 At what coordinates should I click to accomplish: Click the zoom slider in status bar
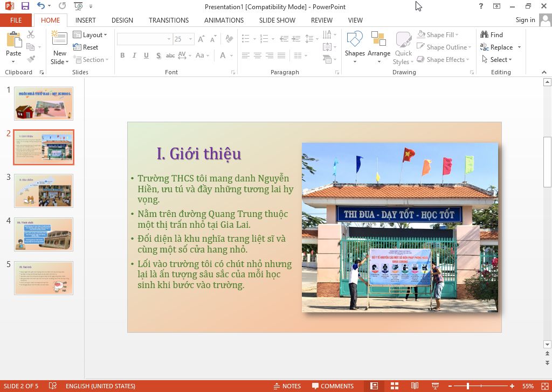click(x=468, y=386)
